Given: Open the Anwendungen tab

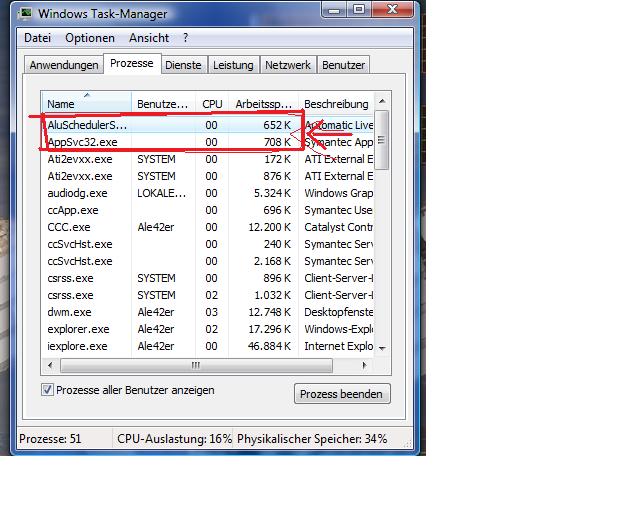Looking at the screenshot, I should (64, 65).
